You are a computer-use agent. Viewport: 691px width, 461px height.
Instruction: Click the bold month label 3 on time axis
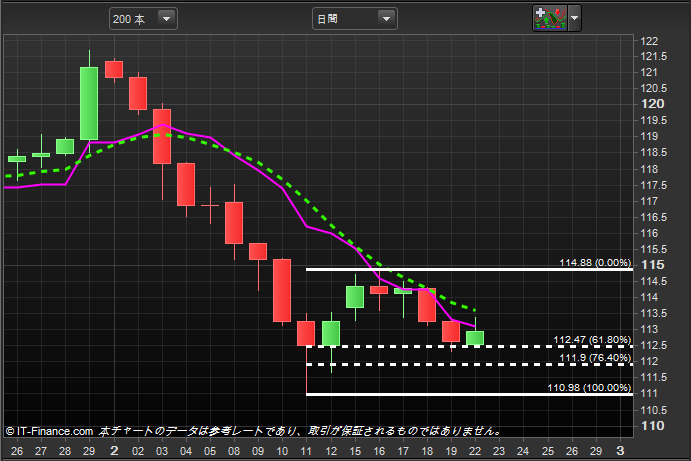pos(620,451)
